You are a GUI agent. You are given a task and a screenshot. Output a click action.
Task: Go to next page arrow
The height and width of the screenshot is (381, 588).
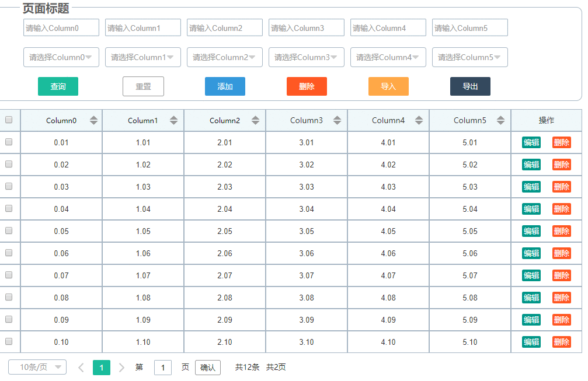pos(121,368)
